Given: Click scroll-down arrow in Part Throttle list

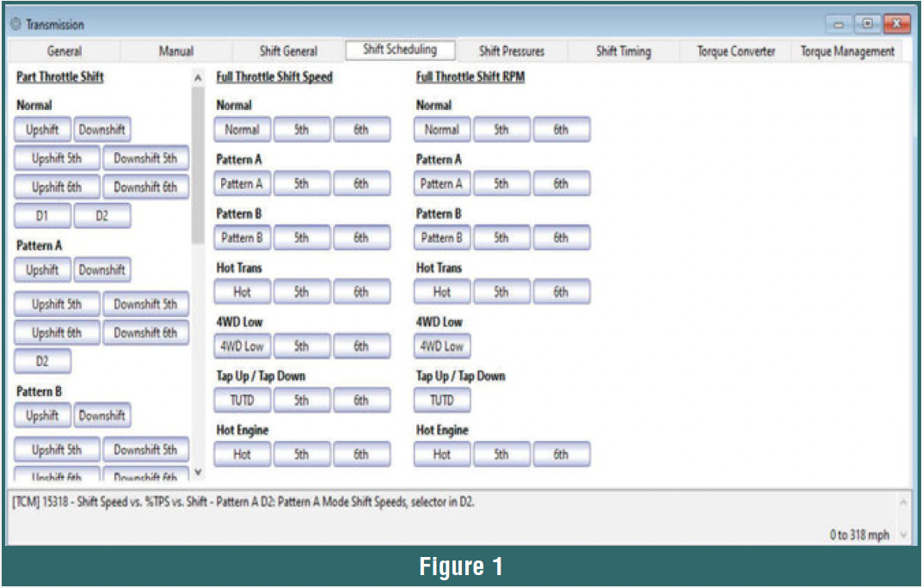Looking at the screenshot, I should click(198, 472).
